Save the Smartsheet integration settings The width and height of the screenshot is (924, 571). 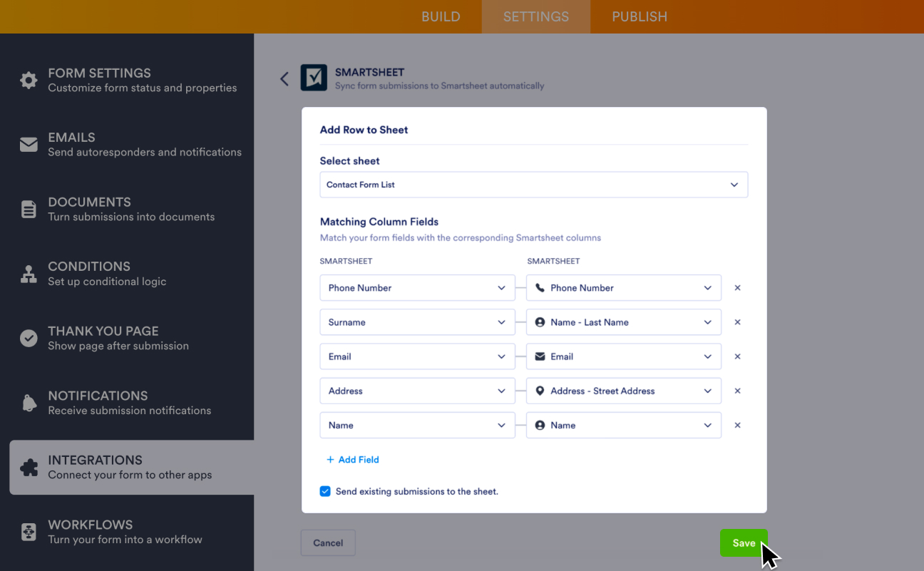(744, 542)
